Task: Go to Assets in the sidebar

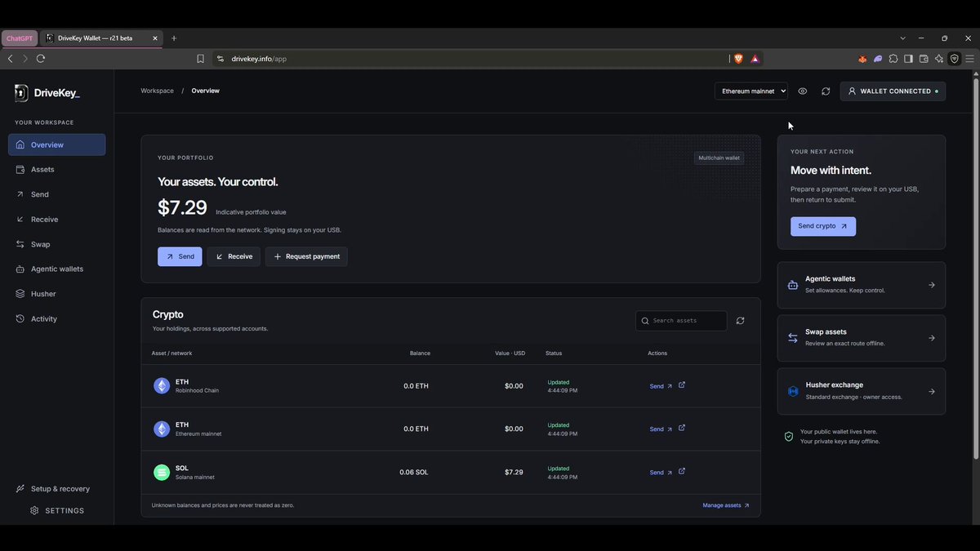Action: point(57,170)
